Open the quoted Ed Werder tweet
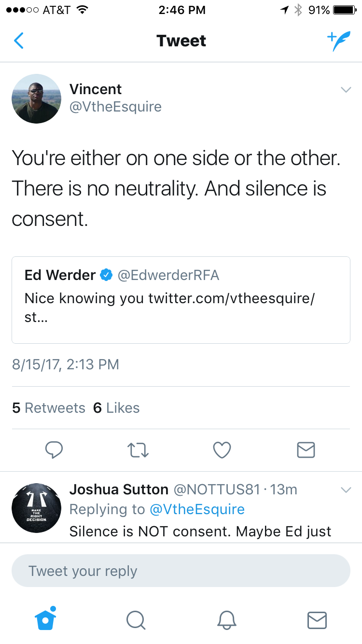362x644 pixels. [x=181, y=299]
